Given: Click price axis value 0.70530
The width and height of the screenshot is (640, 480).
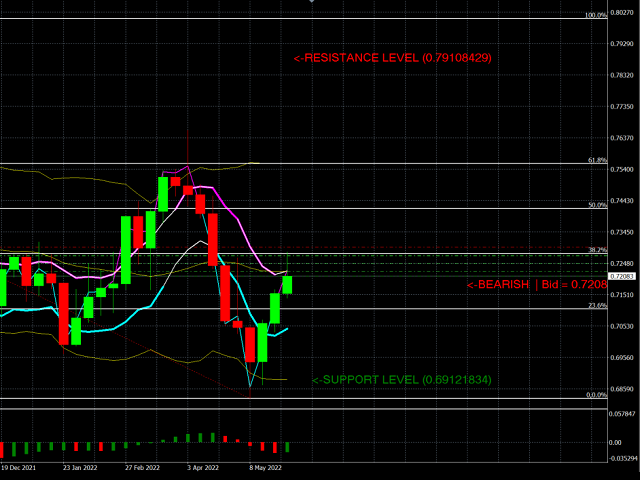Looking at the screenshot, I should click(622, 326).
